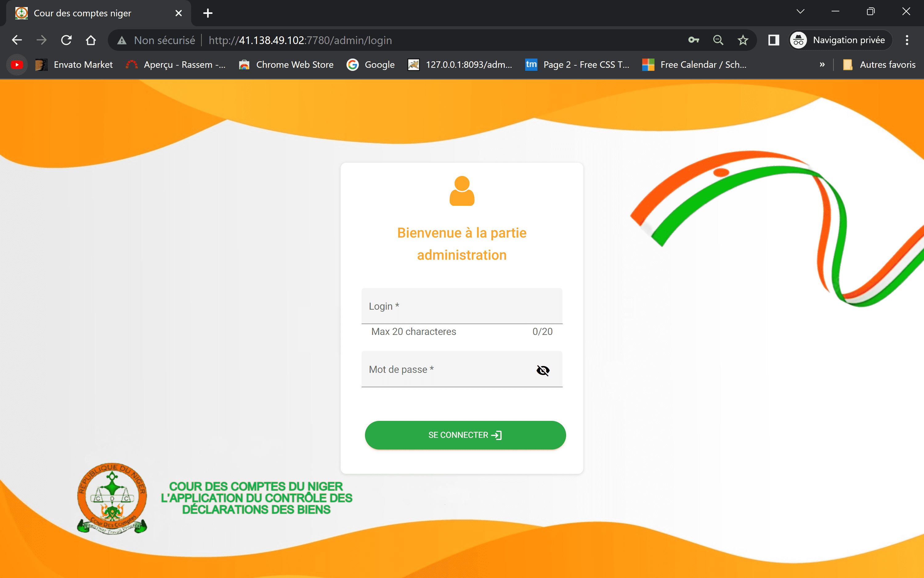
Task: Bookmark this page with the star icon
Action: pos(743,40)
